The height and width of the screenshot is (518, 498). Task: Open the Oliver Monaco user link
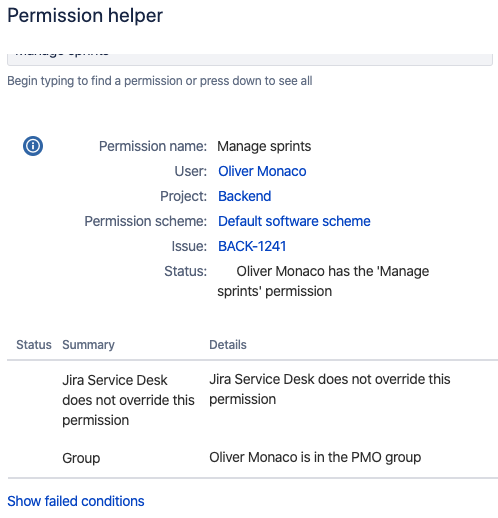[x=262, y=171]
